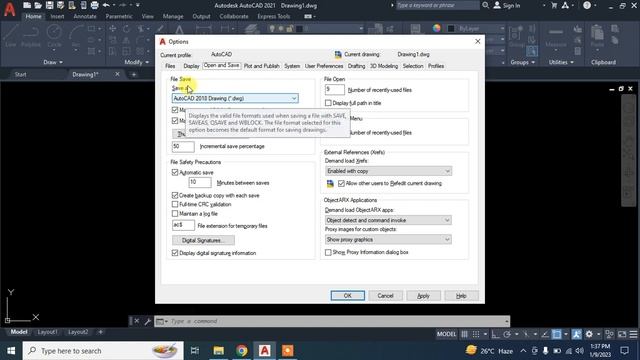This screenshot has height=360, width=640.
Task: Click the command line customize wrench icon
Action: 147,321
